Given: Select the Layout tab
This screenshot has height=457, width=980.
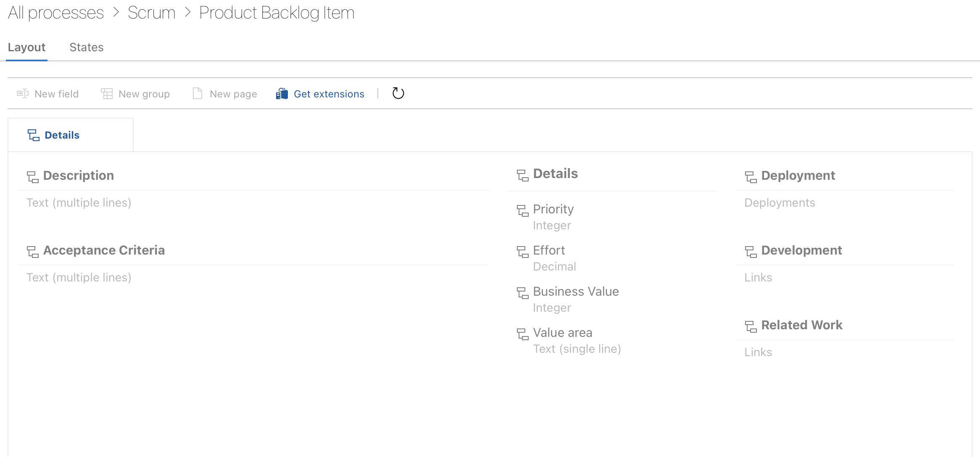Looking at the screenshot, I should pyautogui.click(x=26, y=47).
